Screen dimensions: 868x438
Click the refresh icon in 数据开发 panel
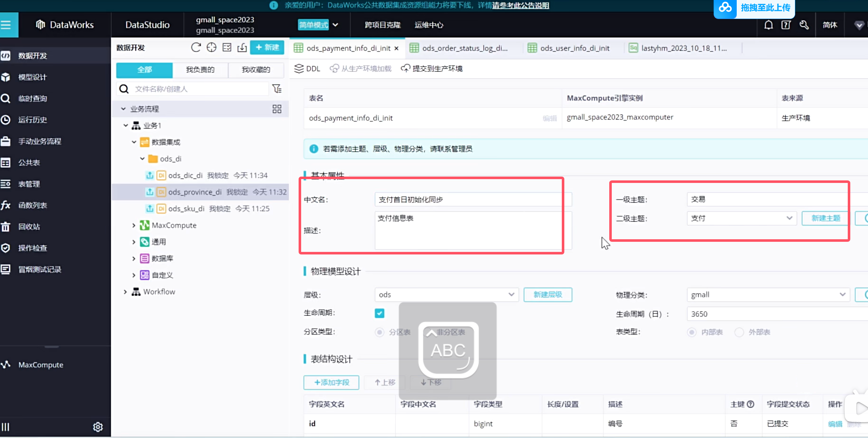(x=196, y=47)
